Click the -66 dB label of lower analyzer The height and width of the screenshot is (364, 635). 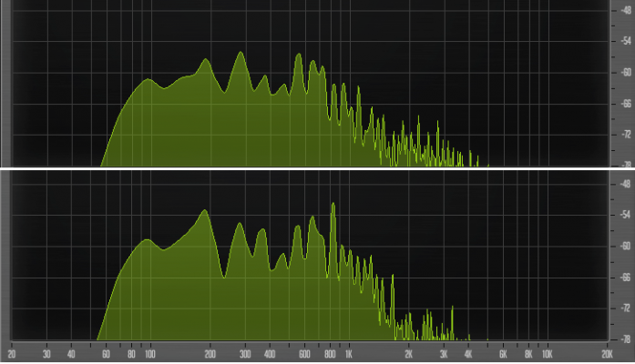(x=626, y=278)
